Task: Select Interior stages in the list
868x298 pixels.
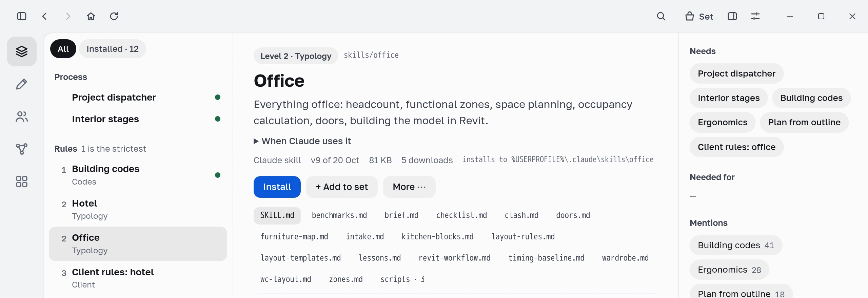Action: pos(138,119)
